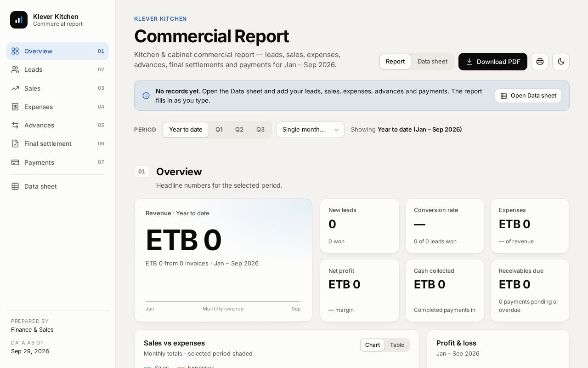
Task: Select Year to date period
Action: pyautogui.click(x=186, y=130)
